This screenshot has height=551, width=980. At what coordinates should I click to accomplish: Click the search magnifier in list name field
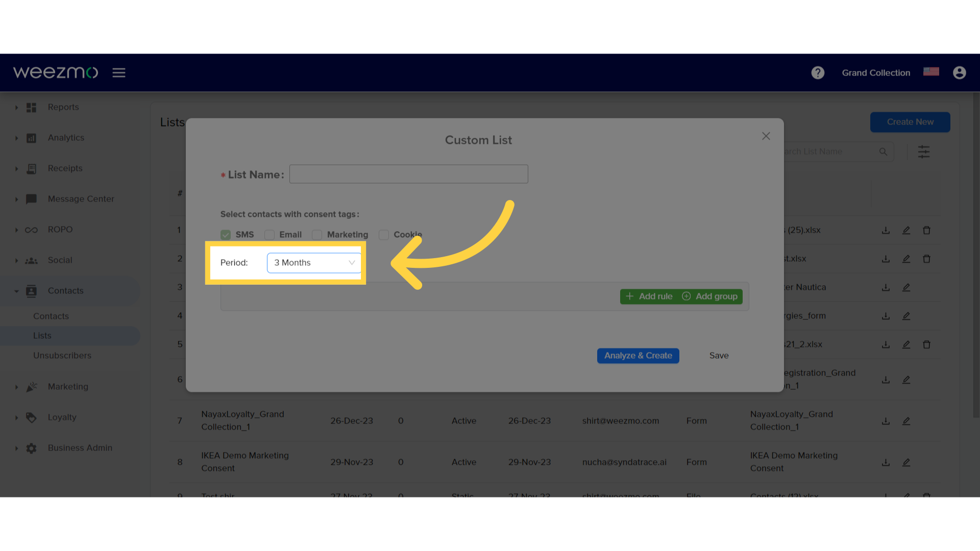tap(883, 152)
